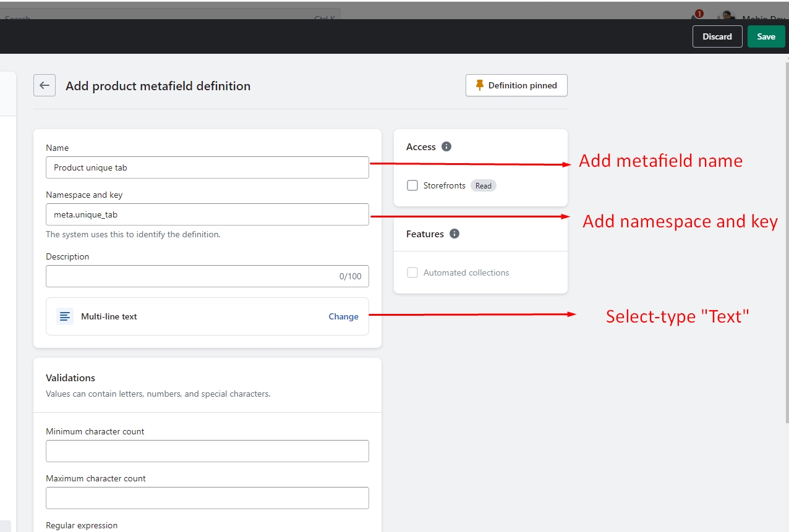Click the Features info icon
Image resolution: width=789 pixels, height=532 pixels.
click(x=454, y=234)
